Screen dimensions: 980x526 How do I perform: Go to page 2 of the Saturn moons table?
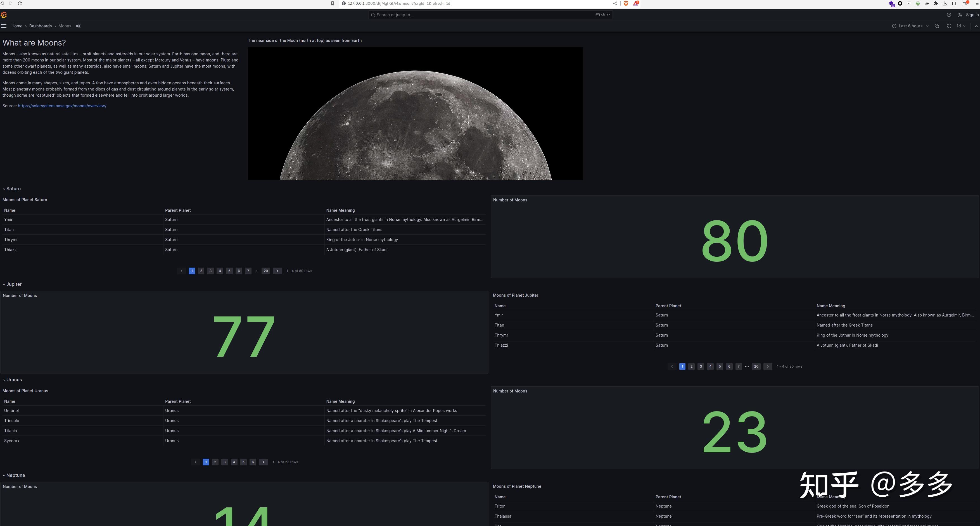pyautogui.click(x=201, y=271)
